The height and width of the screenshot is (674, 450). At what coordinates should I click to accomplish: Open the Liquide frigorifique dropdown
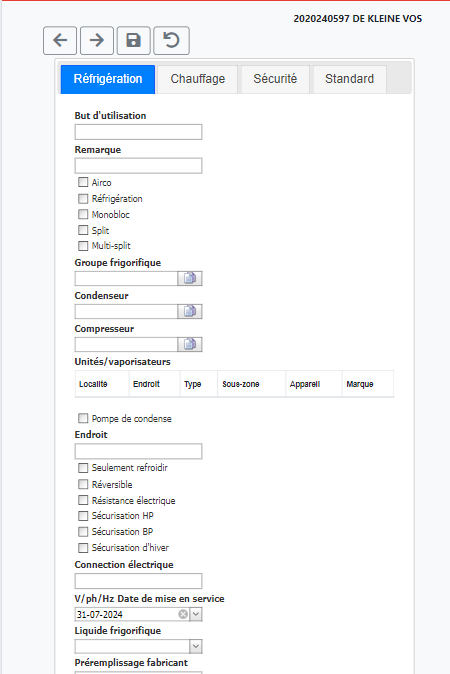(x=196, y=646)
